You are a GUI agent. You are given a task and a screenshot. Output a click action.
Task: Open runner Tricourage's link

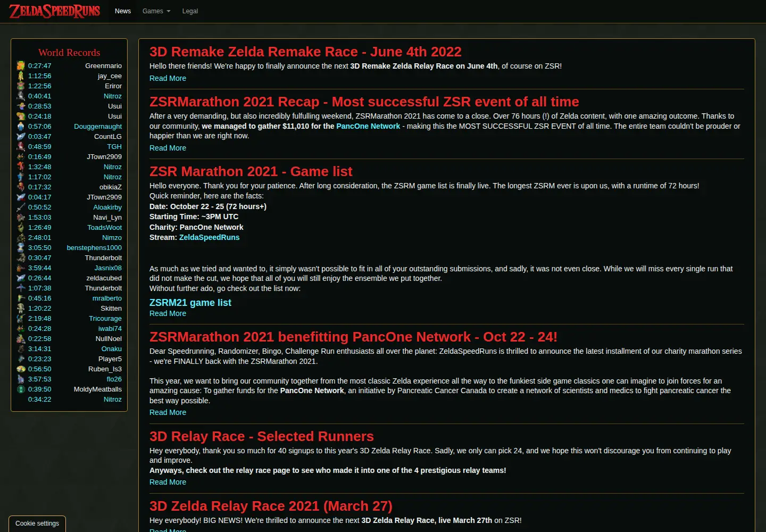pos(105,319)
